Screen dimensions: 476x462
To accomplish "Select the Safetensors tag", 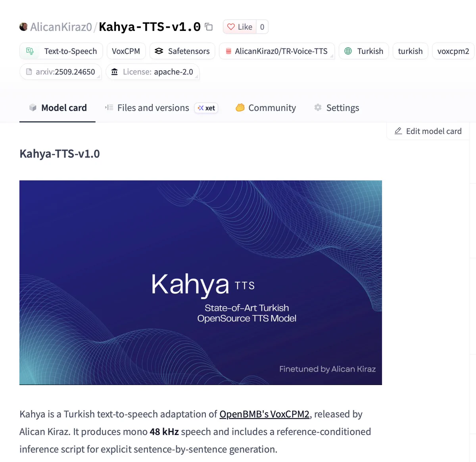I will point(182,51).
